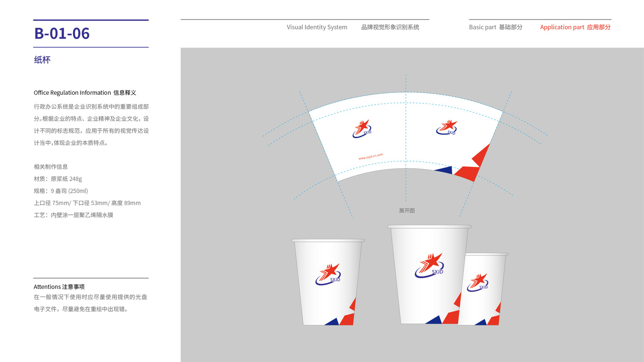Click the large center paper cup mockup

429,274
